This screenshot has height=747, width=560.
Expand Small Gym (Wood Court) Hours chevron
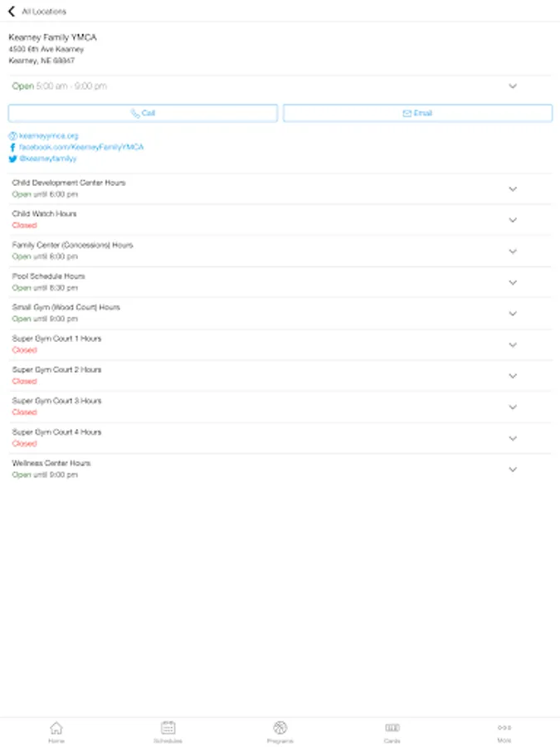click(x=513, y=314)
